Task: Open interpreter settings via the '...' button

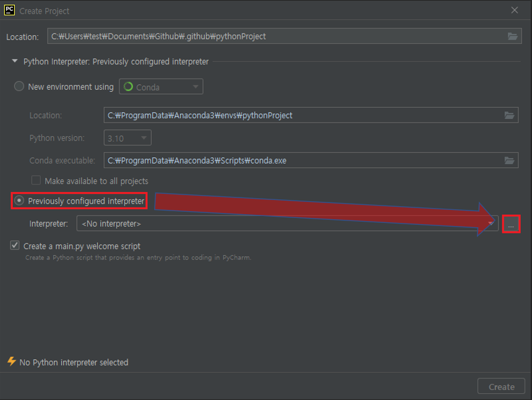Action: [511, 224]
